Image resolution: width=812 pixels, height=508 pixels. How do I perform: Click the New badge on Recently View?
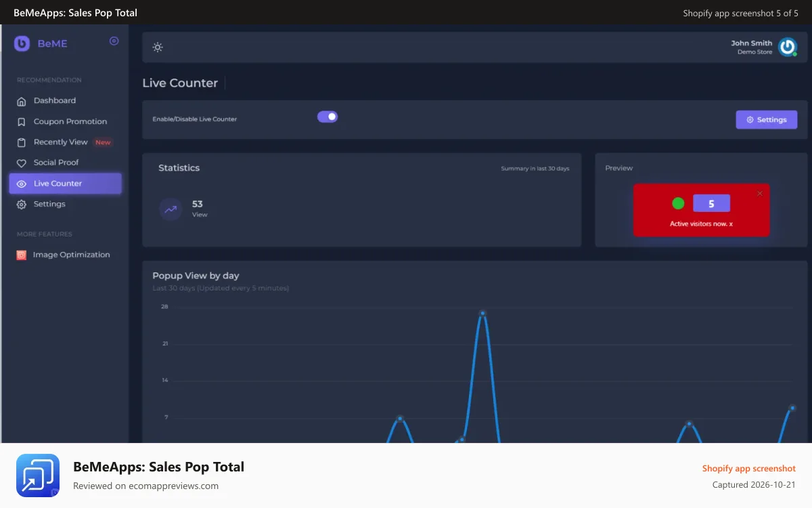pos(103,142)
